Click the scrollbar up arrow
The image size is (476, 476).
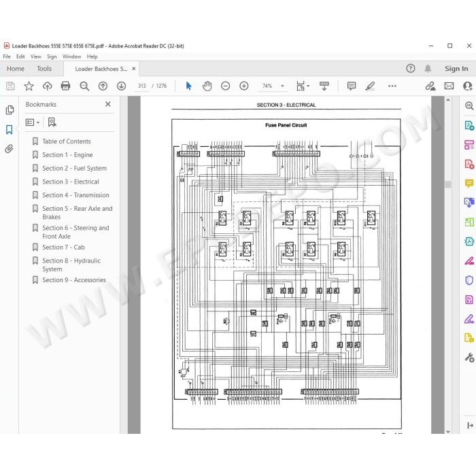coord(448,100)
